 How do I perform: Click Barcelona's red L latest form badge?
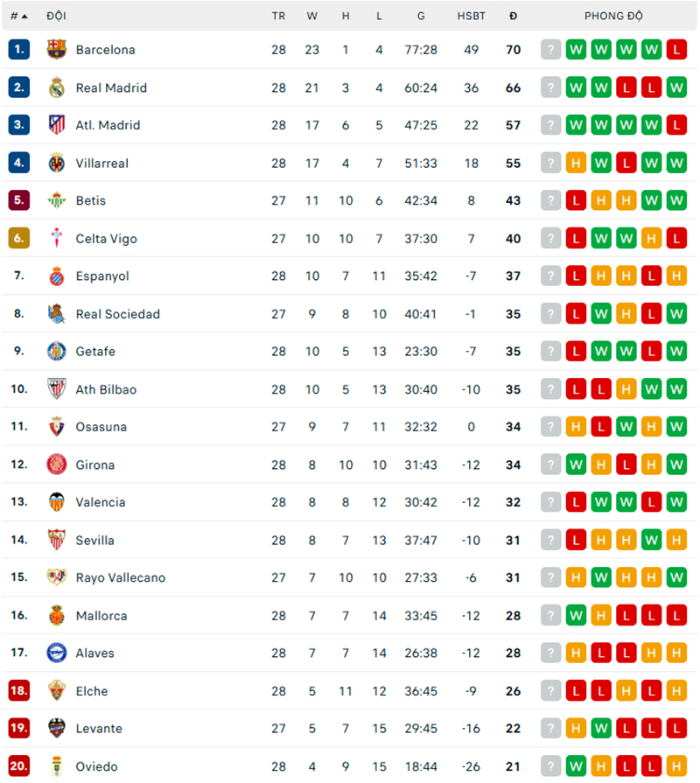coord(676,50)
